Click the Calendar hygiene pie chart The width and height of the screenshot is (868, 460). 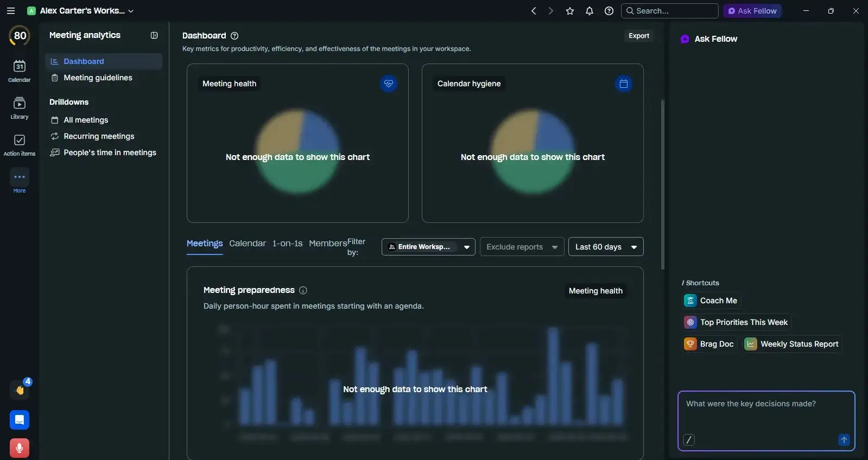coord(533,151)
